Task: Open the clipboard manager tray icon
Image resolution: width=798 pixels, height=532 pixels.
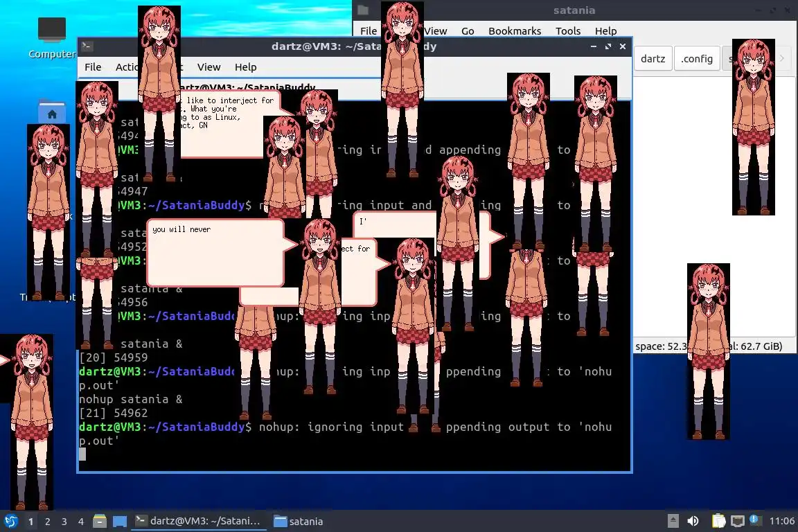Action: 718,521
